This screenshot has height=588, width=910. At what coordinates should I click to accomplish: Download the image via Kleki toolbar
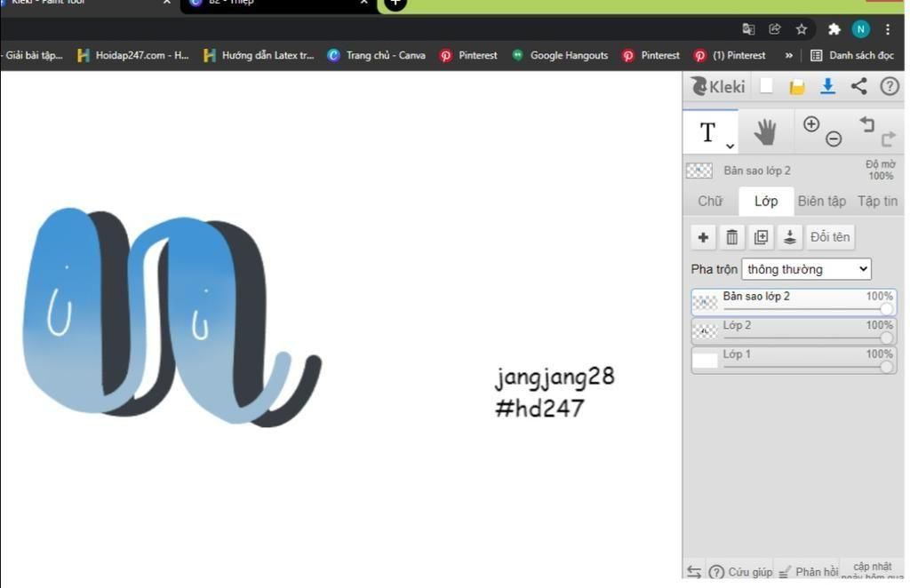coord(828,86)
